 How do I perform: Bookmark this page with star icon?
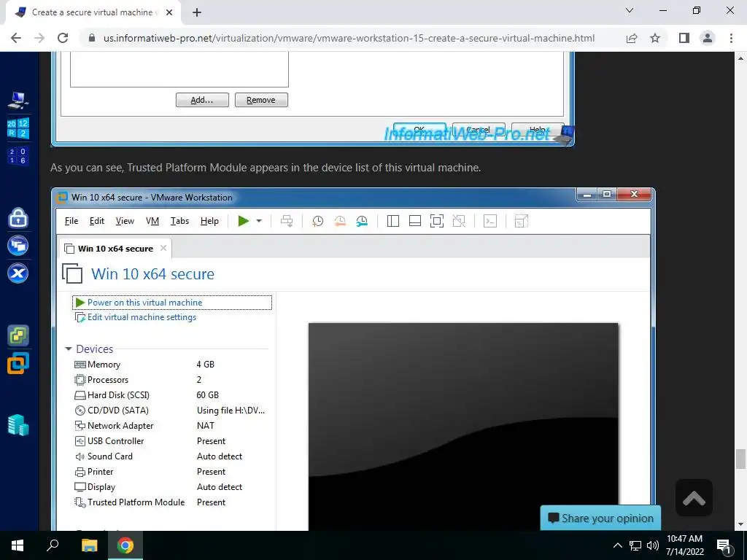pyautogui.click(x=655, y=38)
